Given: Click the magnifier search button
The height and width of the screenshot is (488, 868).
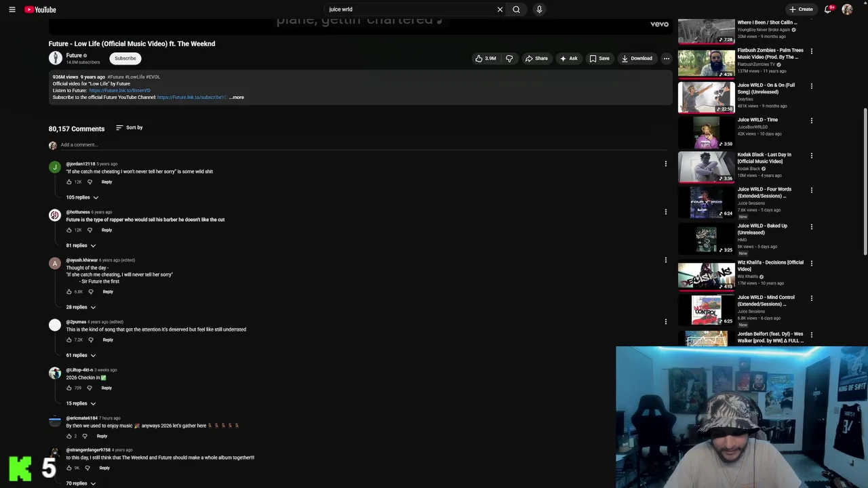Looking at the screenshot, I should click(x=516, y=9).
